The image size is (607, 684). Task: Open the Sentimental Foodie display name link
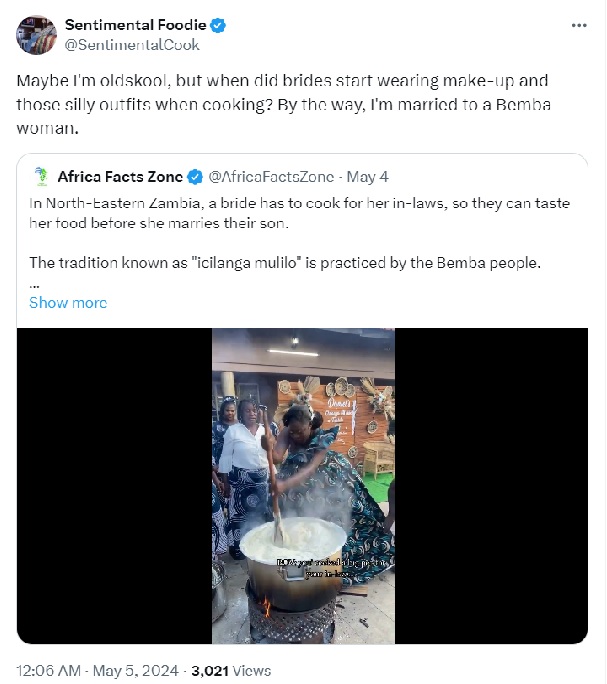click(x=134, y=25)
